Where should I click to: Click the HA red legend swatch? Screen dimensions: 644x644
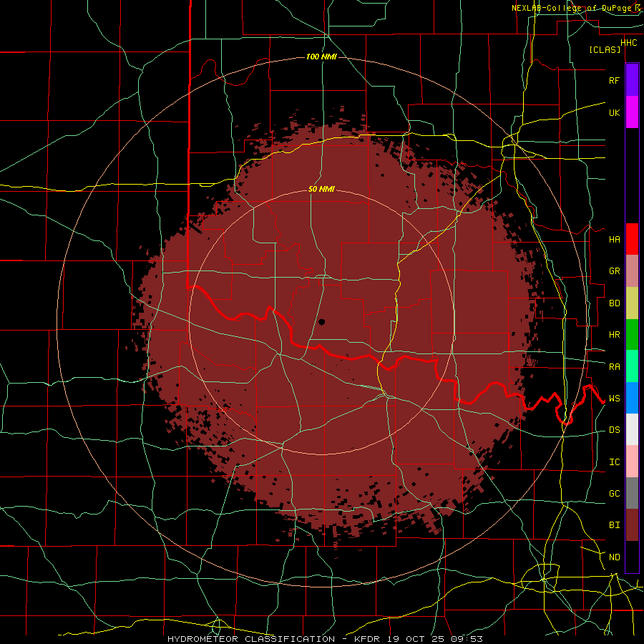click(x=632, y=239)
